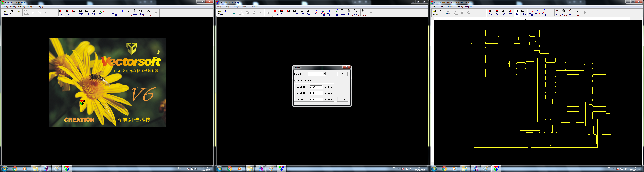Image resolution: width=644 pixels, height=172 pixels.
Task: Close the Setting dialog with X
Action: tap(346, 67)
